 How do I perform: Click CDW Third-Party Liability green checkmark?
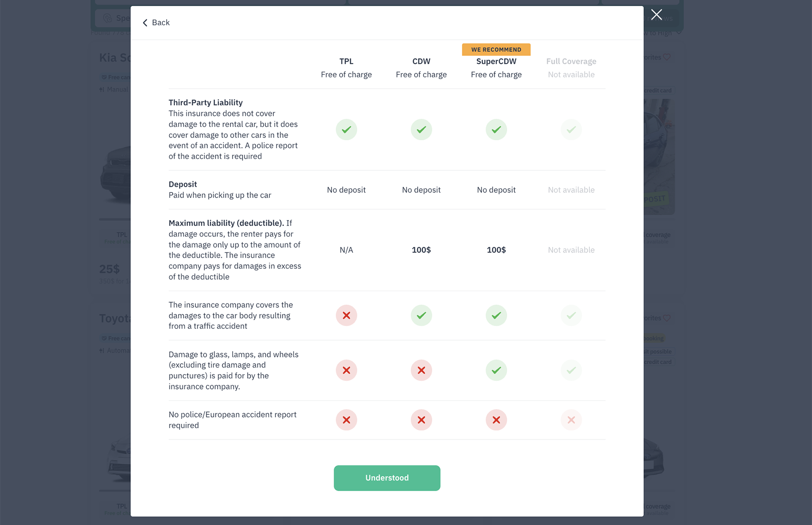click(x=421, y=130)
